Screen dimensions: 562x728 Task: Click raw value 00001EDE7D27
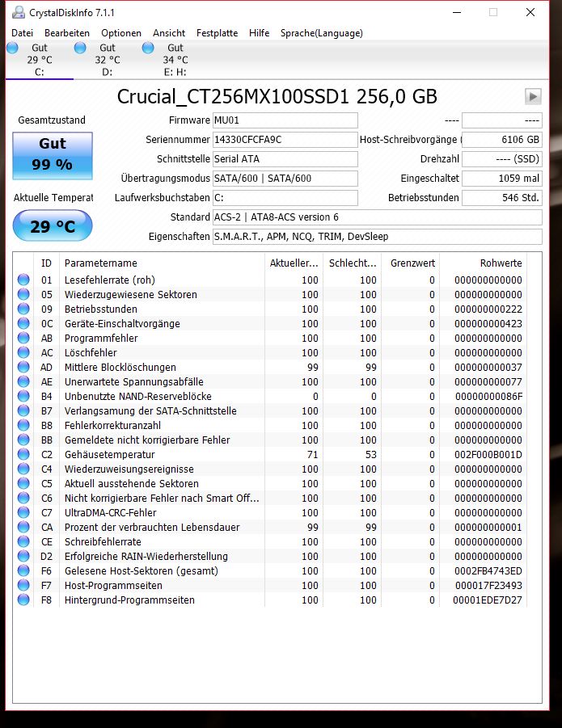click(488, 600)
